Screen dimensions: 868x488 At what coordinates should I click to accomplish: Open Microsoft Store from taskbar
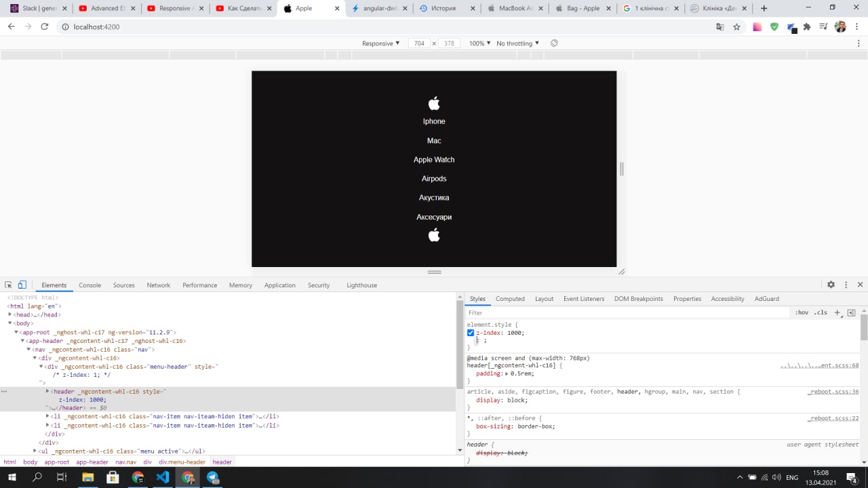tap(113, 477)
